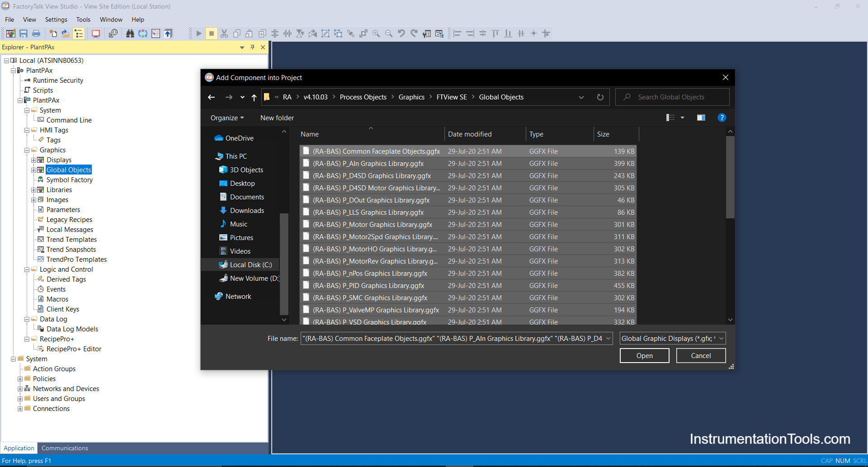Open the Settings menu

[x=56, y=19]
